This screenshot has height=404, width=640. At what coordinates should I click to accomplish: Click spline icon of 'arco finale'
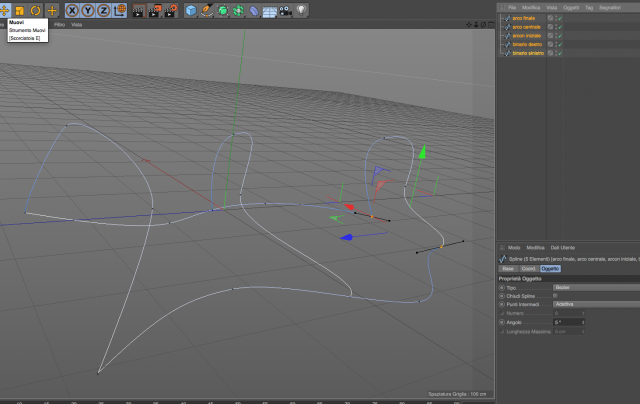(x=507, y=18)
